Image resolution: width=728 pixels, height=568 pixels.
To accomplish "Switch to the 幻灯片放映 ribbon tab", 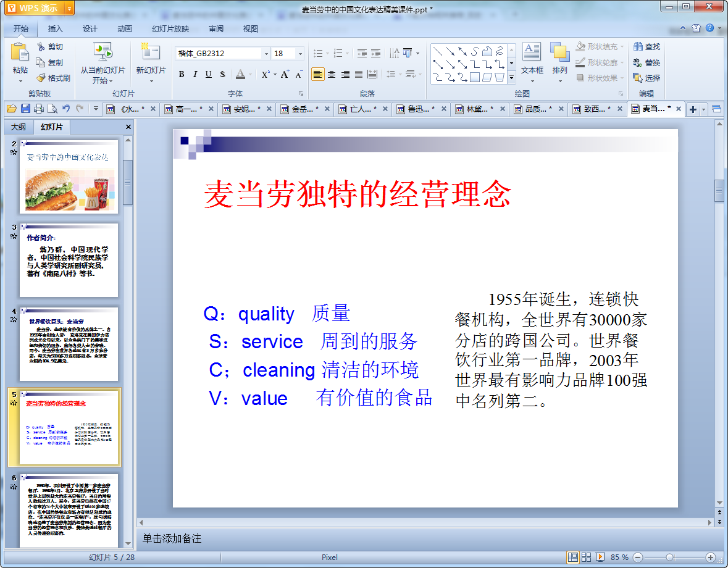I will point(170,29).
